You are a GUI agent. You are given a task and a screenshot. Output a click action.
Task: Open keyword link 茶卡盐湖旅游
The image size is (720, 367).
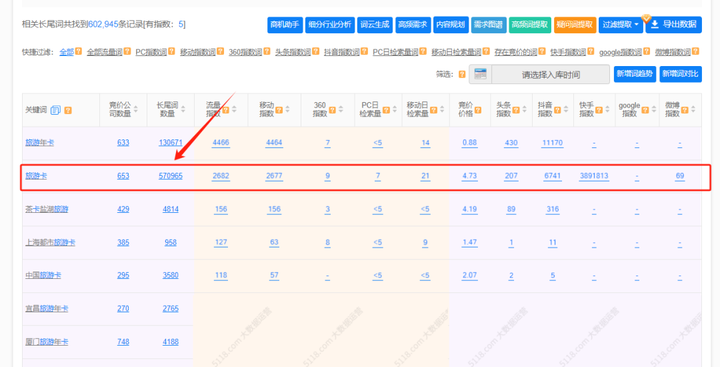click(x=46, y=209)
